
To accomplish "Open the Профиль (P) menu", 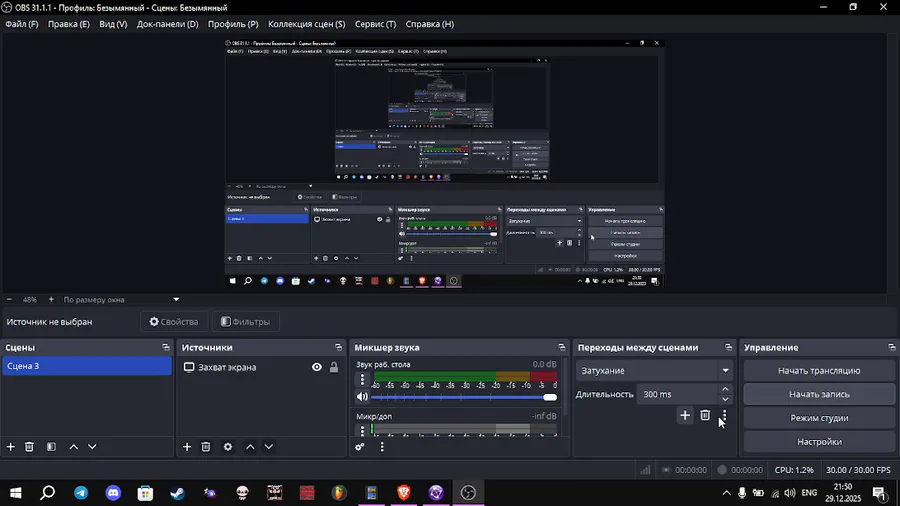I will tap(233, 24).
